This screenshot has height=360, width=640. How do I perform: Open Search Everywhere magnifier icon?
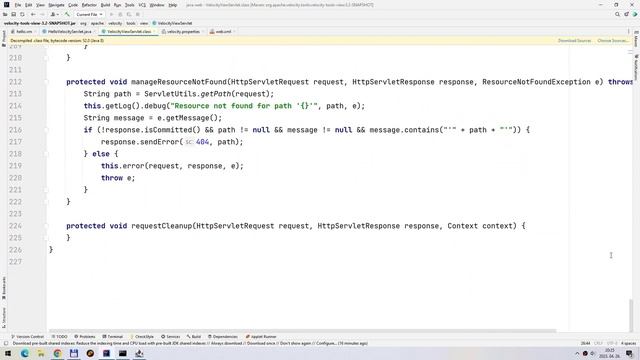[617, 14]
